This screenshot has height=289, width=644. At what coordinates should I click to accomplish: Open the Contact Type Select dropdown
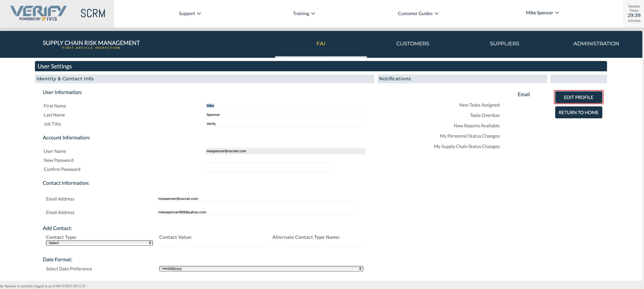pyautogui.click(x=99, y=243)
